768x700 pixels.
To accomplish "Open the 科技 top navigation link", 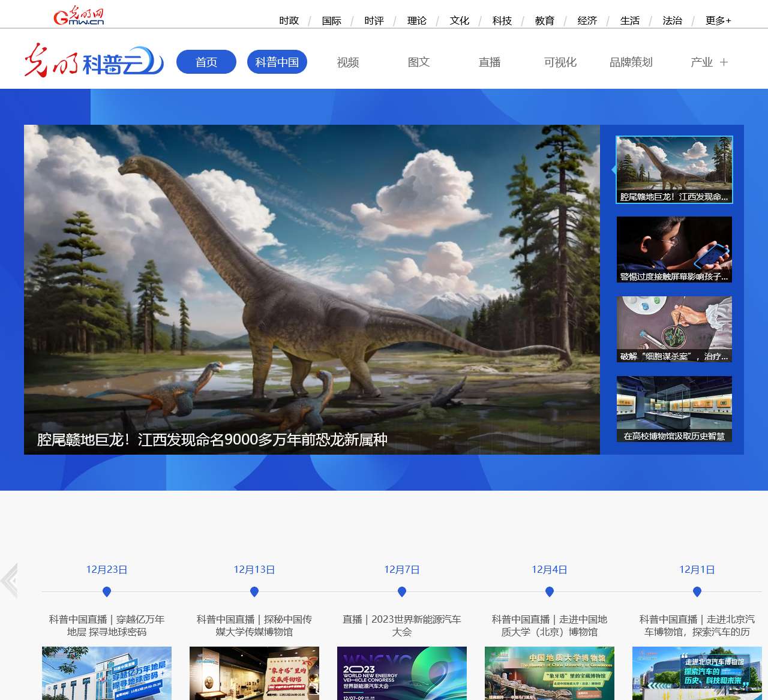I will pos(502,20).
